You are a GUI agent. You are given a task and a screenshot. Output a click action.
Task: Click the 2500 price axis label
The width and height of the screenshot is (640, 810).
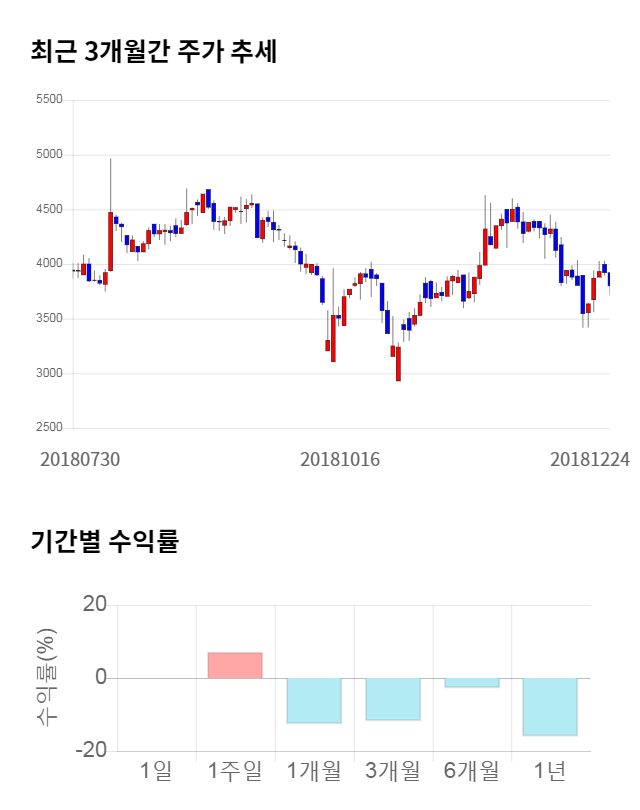pyautogui.click(x=48, y=428)
